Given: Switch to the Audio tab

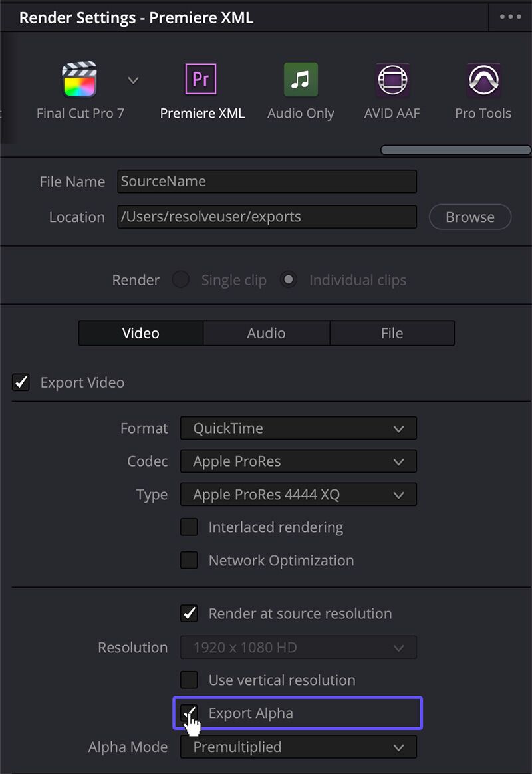Looking at the screenshot, I should pyautogui.click(x=267, y=333).
